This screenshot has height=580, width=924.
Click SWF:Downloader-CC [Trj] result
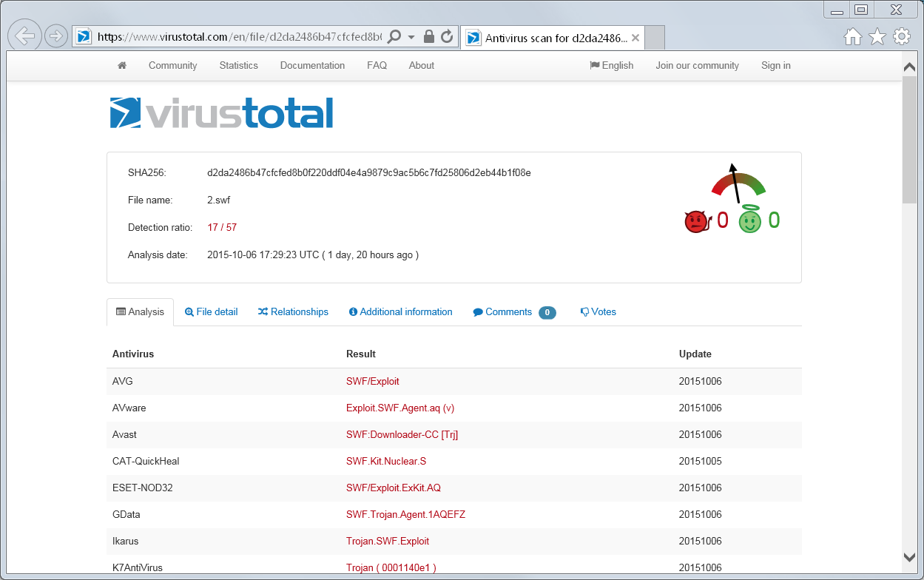point(402,434)
